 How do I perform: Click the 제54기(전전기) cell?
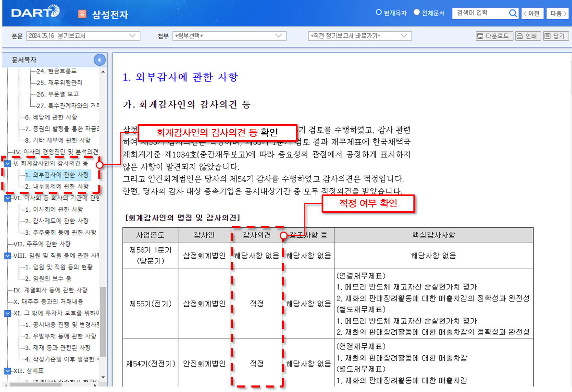(151, 363)
